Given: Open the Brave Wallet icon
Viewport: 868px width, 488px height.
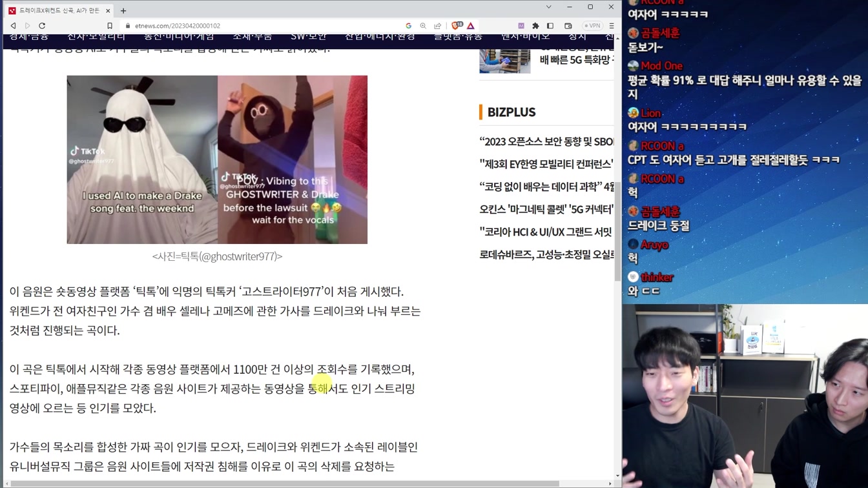Looking at the screenshot, I should [568, 26].
